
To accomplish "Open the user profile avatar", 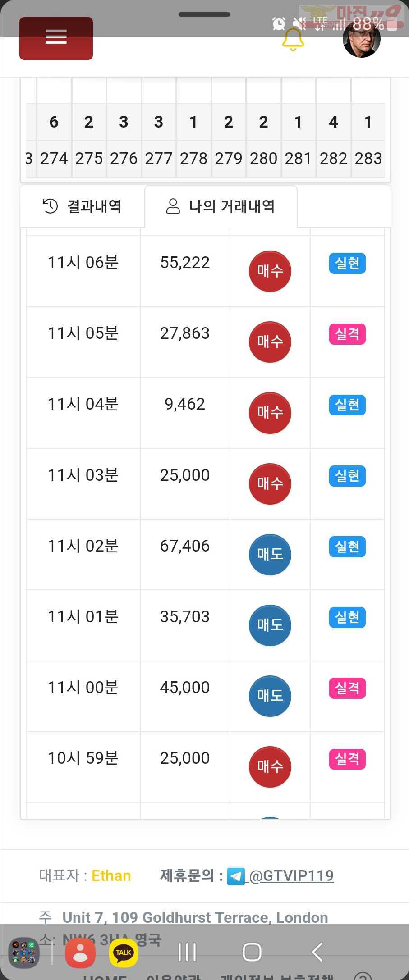I will point(362,39).
